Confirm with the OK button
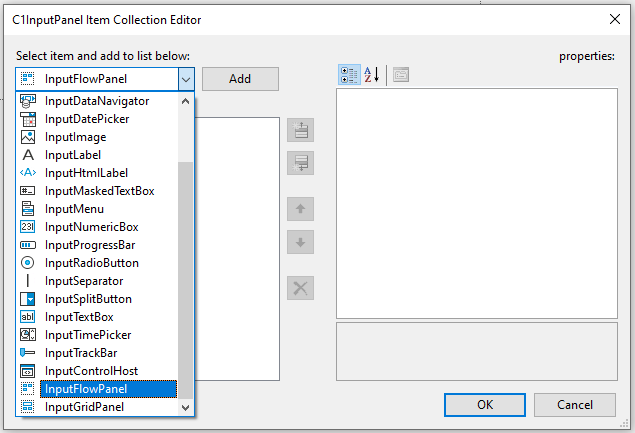The width and height of the screenshot is (635, 433). tap(485, 405)
